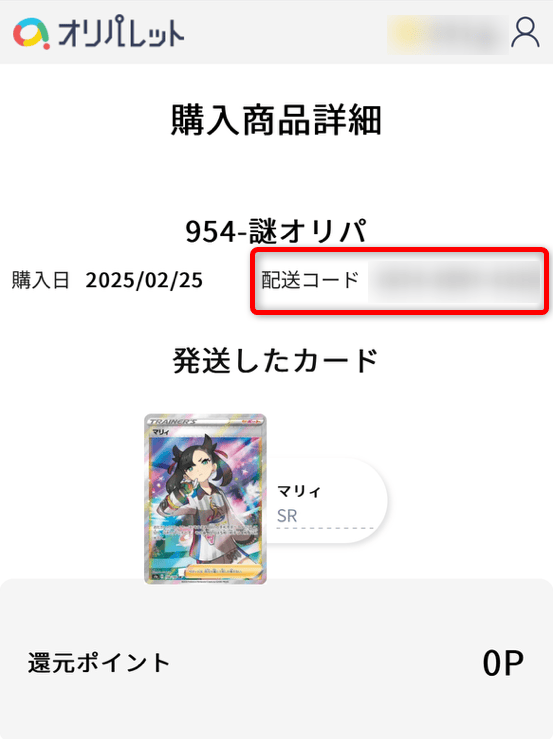Click the white card info bubble

click(327, 500)
